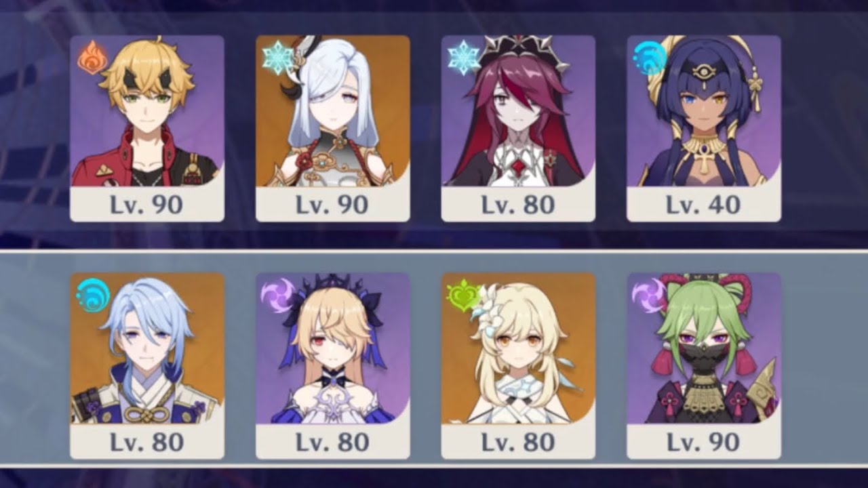Pick the masked green-haired Kuki Shinobu portrait
Viewport: 868px width, 488px height.
pyautogui.click(x=704, y=348)
